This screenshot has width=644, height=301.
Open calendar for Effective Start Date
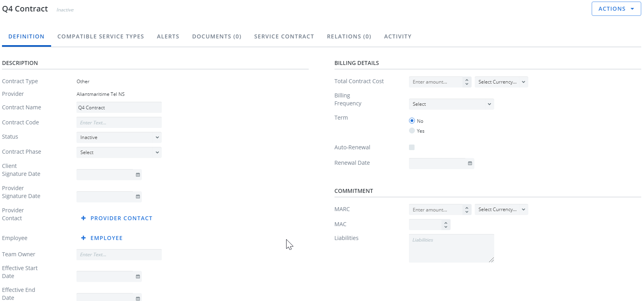[x=138, y=276]
